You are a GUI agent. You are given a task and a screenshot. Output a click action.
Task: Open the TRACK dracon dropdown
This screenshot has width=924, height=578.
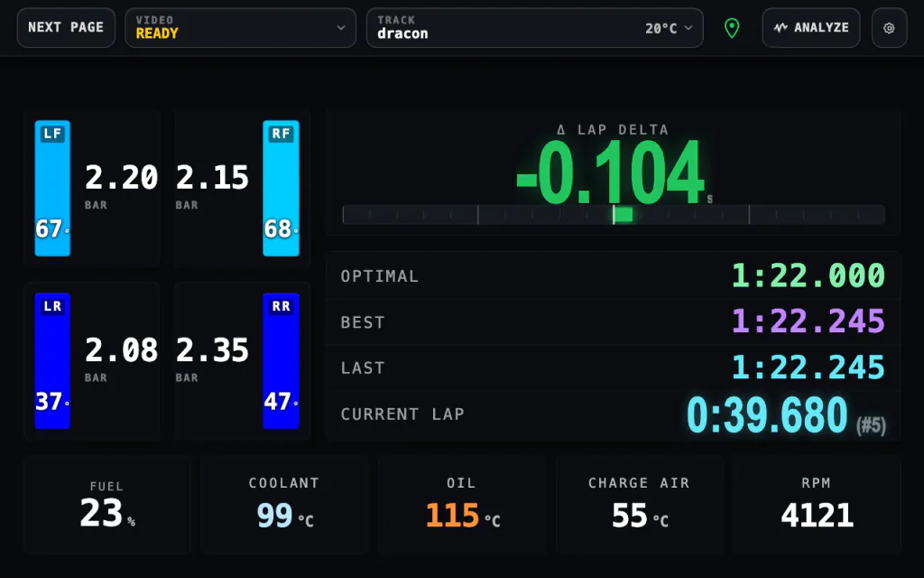coord(534,28)
